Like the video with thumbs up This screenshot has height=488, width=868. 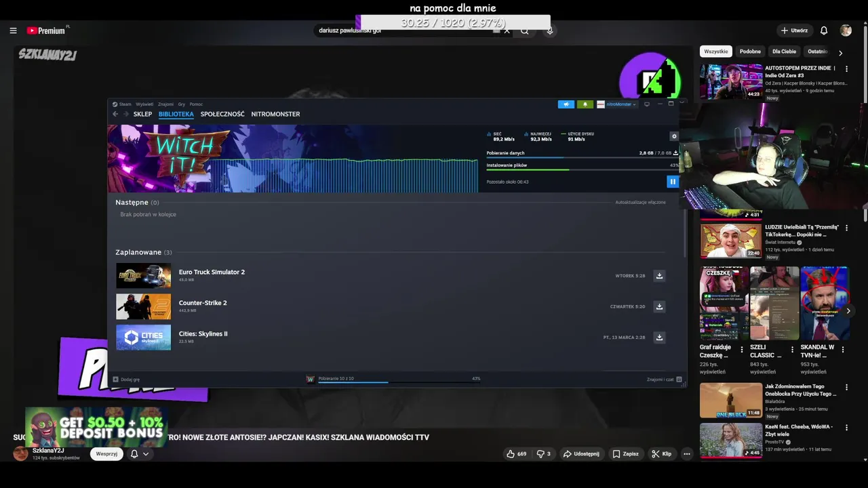tap(516, 453)
